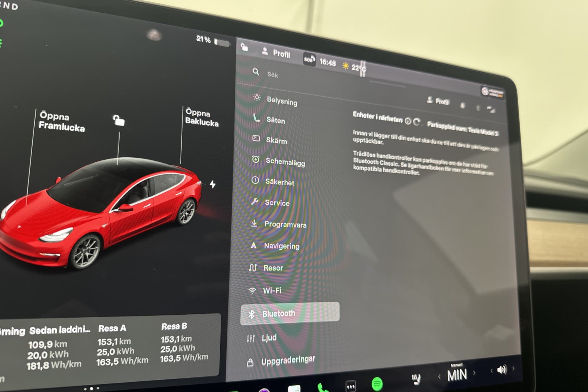Open the Säten seat settings
Screen dimensions: 588x392
point(269,119)
